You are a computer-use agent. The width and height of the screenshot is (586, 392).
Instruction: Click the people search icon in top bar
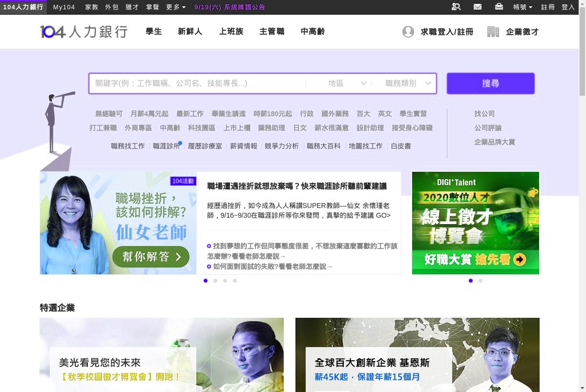456,7
